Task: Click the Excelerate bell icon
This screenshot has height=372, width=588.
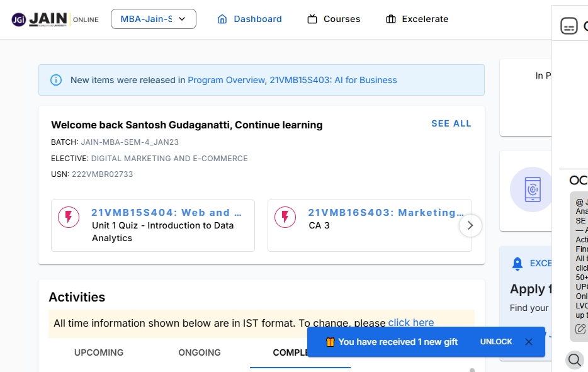Action: [x=517, y=264]
